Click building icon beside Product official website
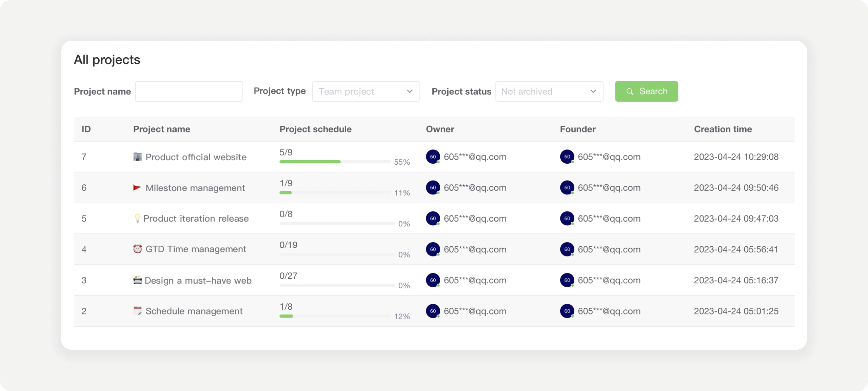Viewport: 868px width, 391px height. 137,157
